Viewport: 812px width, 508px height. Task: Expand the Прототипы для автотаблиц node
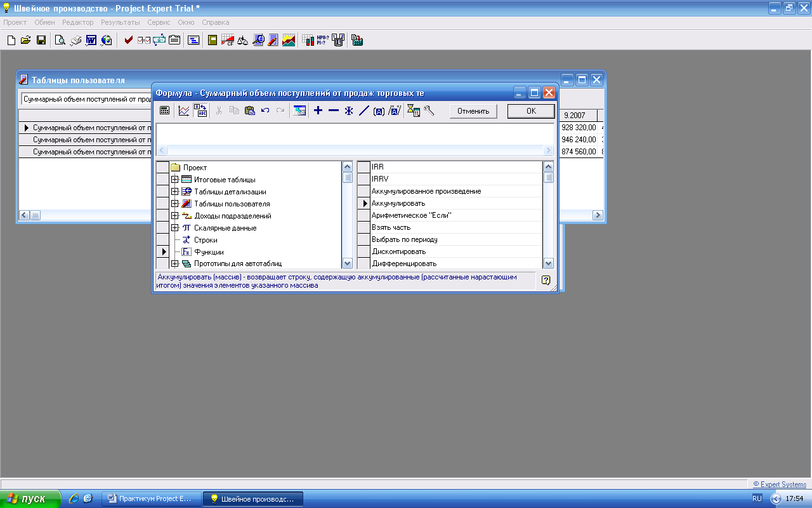pos(174,264)
